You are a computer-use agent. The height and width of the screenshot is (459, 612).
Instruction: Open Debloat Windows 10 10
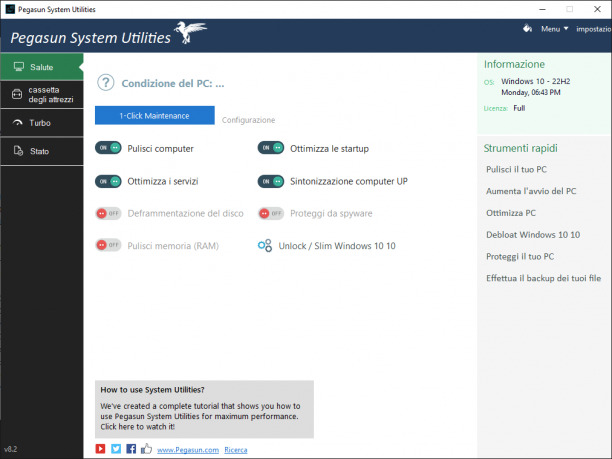[533, 235]
